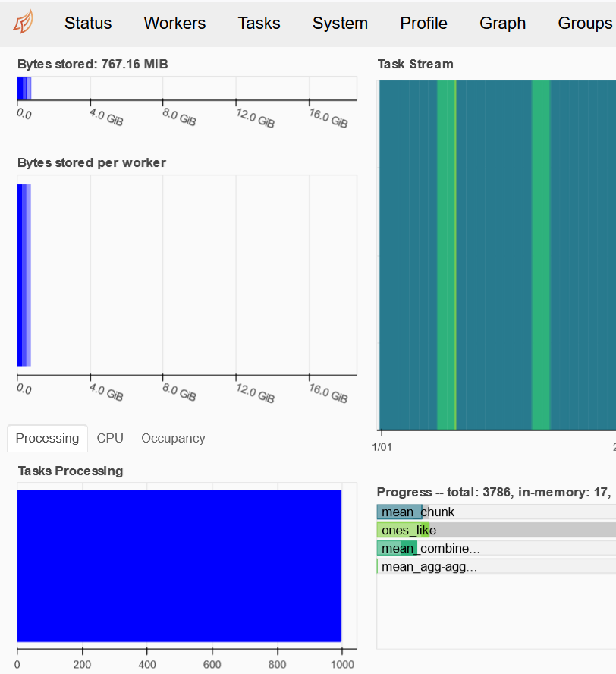
Task: Click the mean_combine progress bar
Action: [x=496, y=549]
